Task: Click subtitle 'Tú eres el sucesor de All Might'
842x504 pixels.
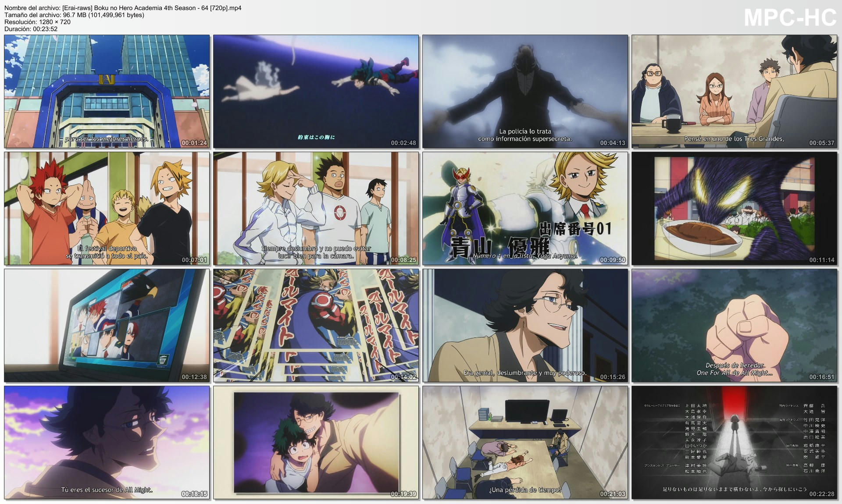Action: click(107, 490)
